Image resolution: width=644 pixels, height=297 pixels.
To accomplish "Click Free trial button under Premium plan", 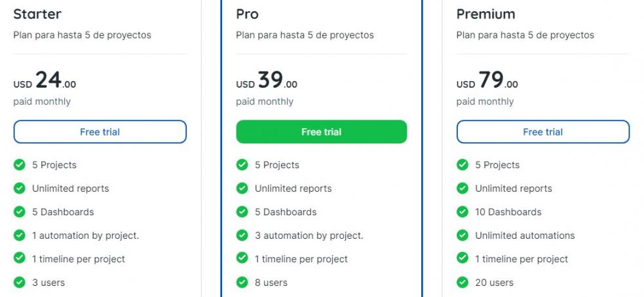I will click(542, 132).
